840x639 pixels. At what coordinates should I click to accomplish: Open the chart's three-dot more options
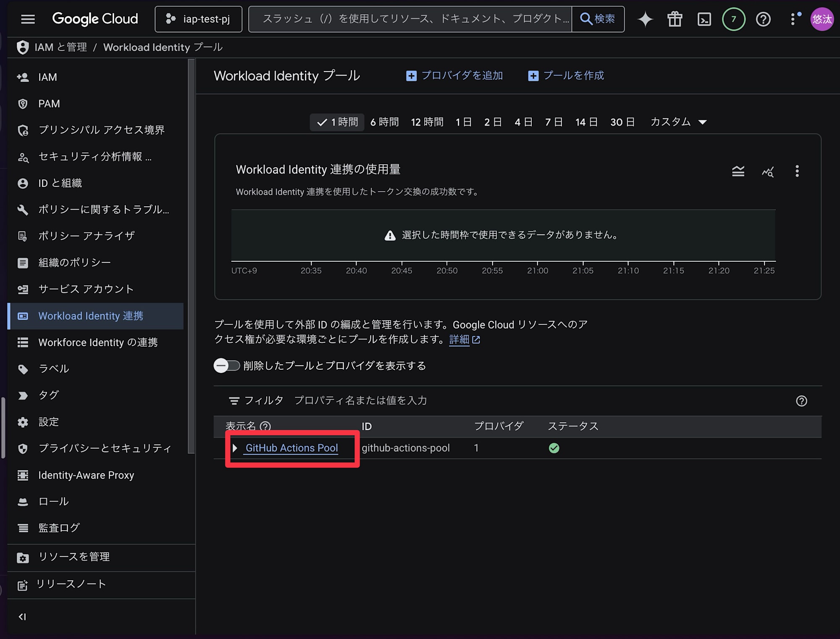[x=797, y=171]
